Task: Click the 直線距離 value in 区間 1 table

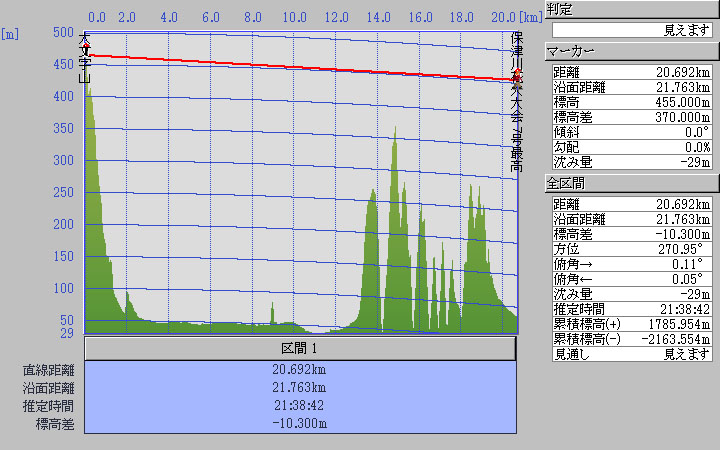Action: point(300,370)
